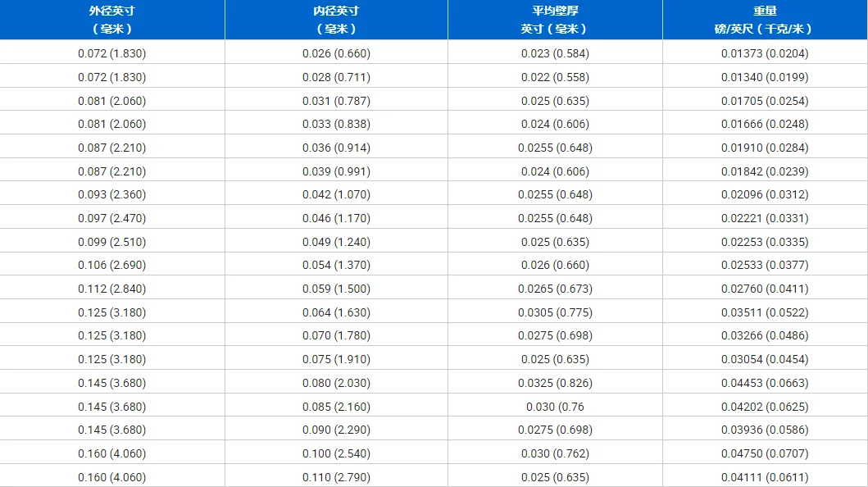Select weight cell 0.04750 (0.0707)
This screenshot has height=487, width=868.
coord(764,453)
